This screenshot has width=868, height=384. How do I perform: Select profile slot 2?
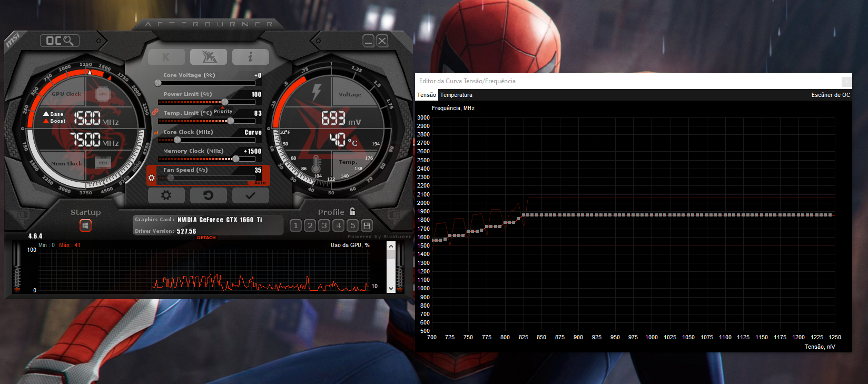[310, 225]
